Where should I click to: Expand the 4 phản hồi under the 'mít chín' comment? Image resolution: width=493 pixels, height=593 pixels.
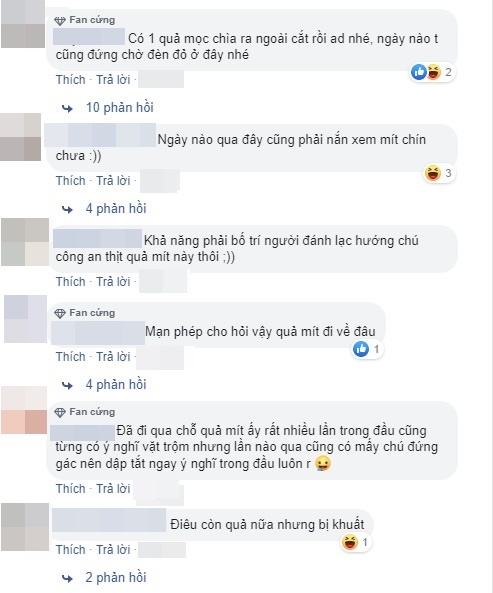pos(116,208)
